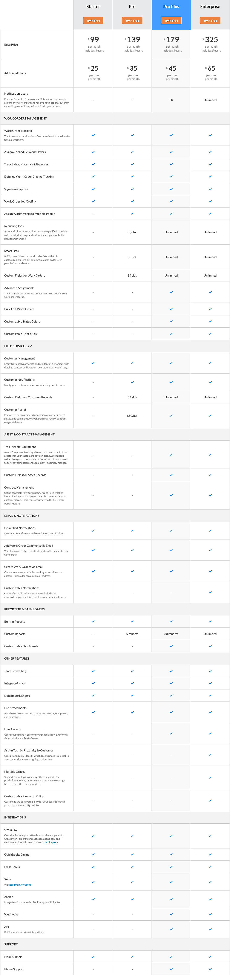Click the Advanced Assignments checkmark under Pro Plus
230x980 pixels.
(x=171, y=292)
